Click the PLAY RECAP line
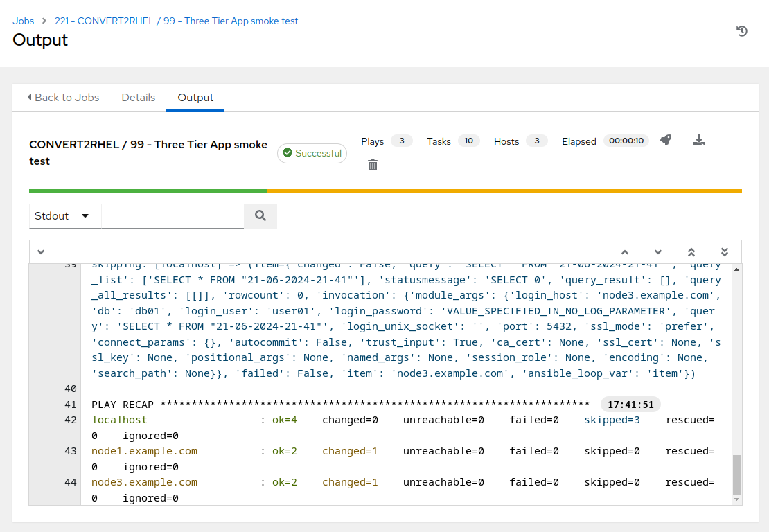The height and width of the screenshot is (532, 769). click(340, 405)
